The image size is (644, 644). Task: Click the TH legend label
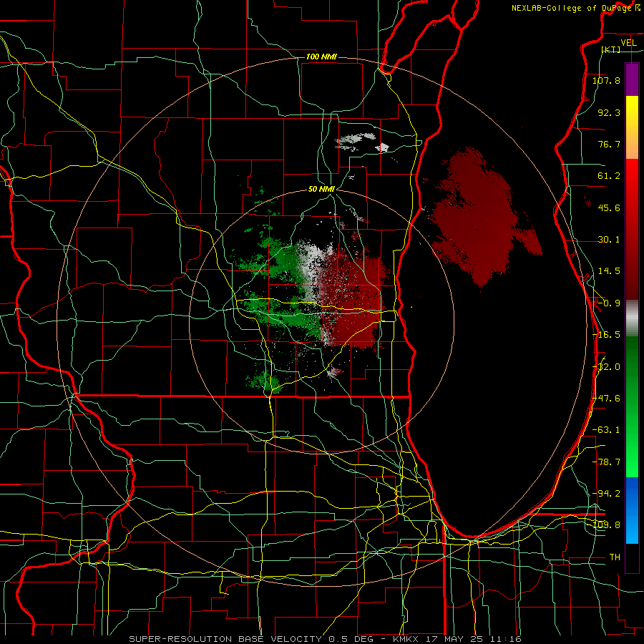(x=615, y=557)
